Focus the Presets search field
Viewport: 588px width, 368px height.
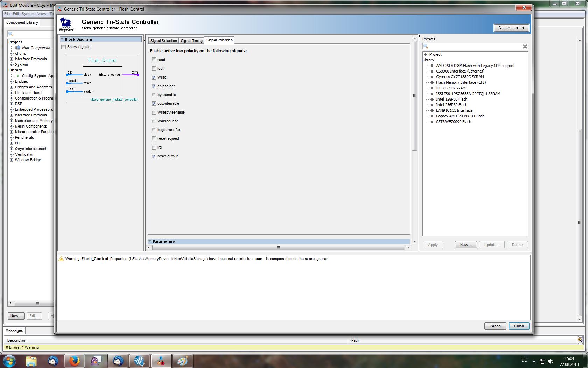tap(475, 46)
